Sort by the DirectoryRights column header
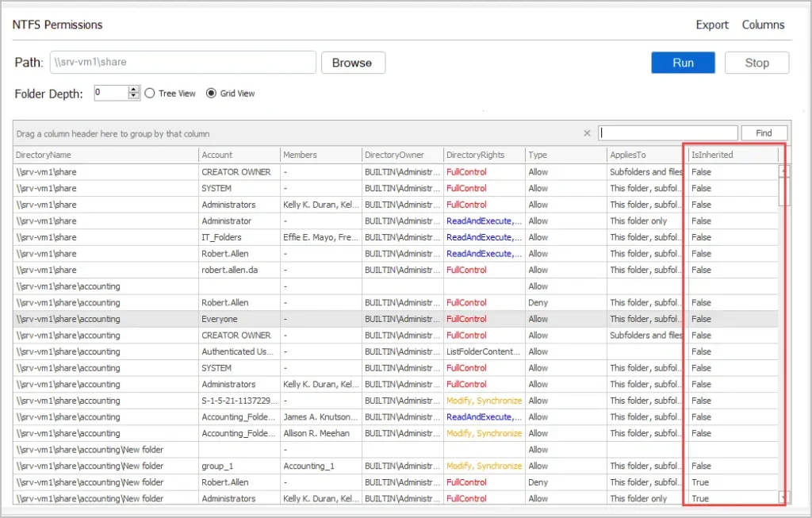The width and height of the screenshot is (812, 518). (485, 155)
